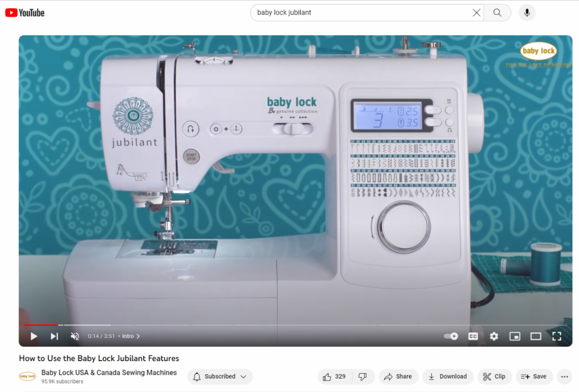The width and height of the screenshot is (579, 392).
Task: Click the play button in video player
Action: (34, 336)
